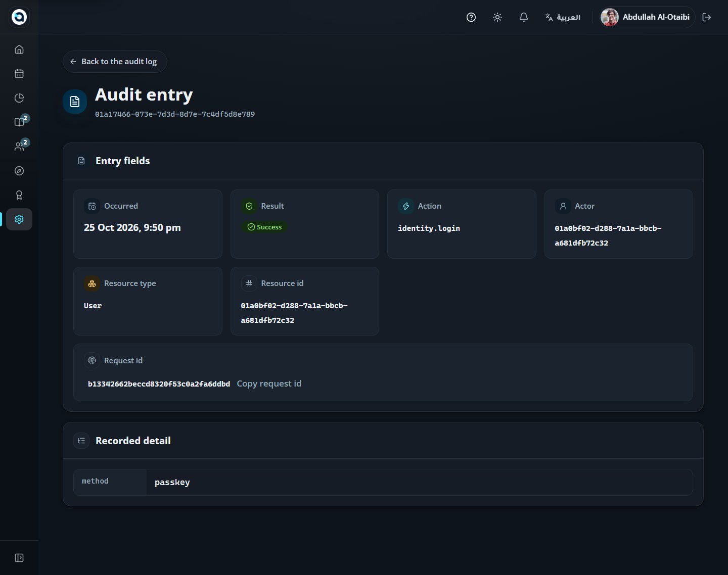Click the method key label

tap(95, 482)
